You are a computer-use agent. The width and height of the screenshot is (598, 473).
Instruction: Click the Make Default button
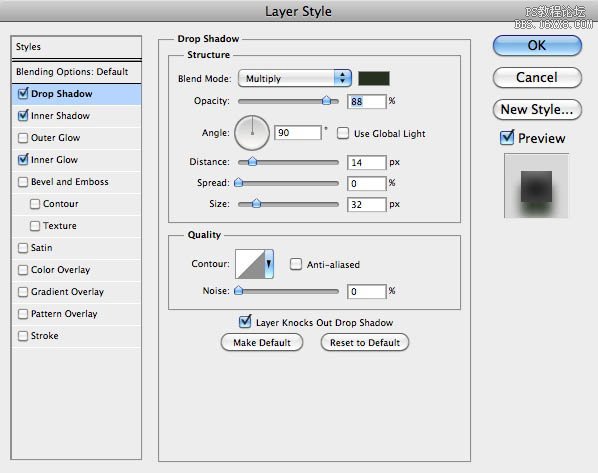[x=262, y=343]
